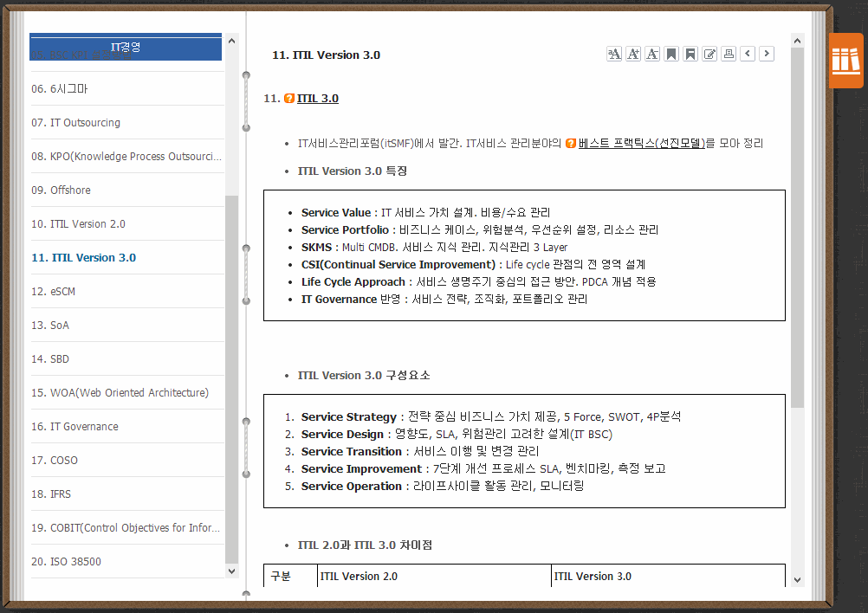Open chapter 06. 6시그마

click(127, 88)
